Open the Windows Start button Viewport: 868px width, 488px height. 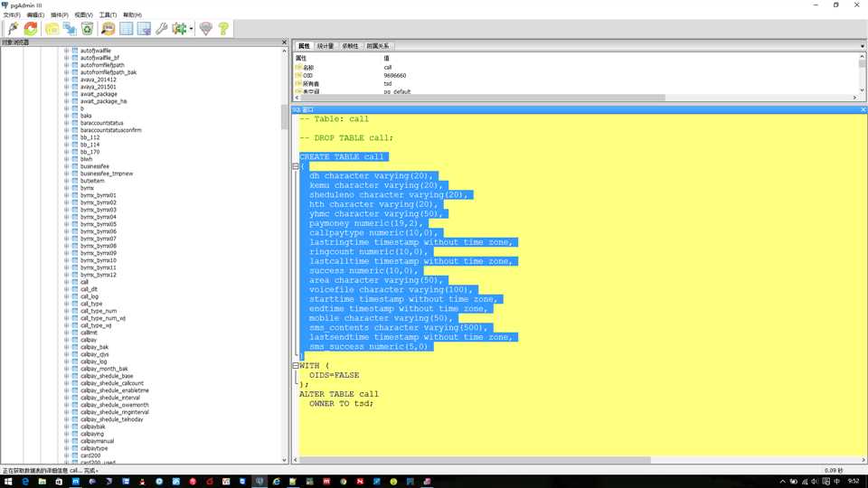[8, 482]
